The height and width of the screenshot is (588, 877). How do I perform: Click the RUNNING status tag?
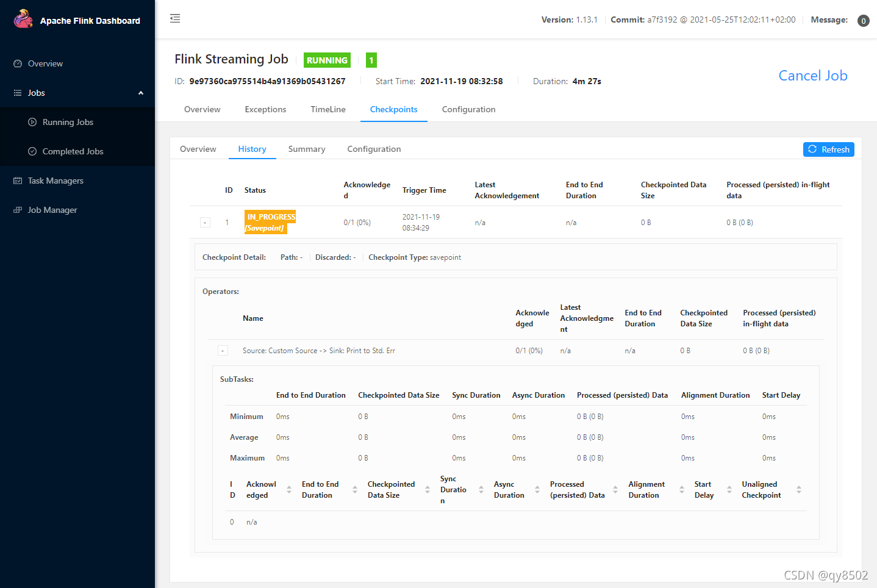coord(328,60)
